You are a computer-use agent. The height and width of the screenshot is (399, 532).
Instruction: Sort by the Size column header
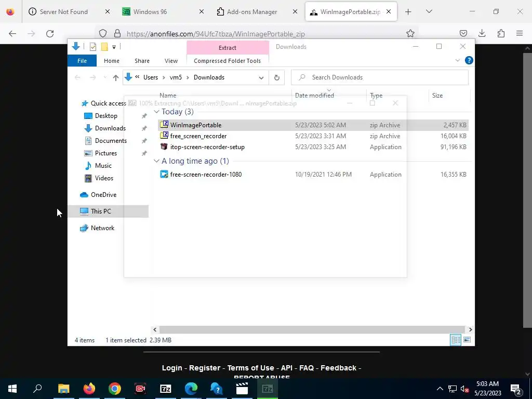coord(437,96)
